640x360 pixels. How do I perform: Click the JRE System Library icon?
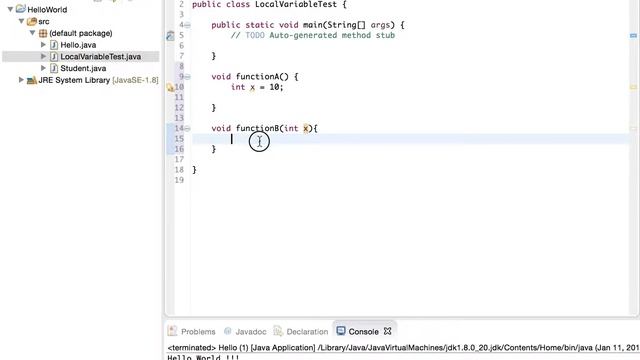tap(32, 80)
